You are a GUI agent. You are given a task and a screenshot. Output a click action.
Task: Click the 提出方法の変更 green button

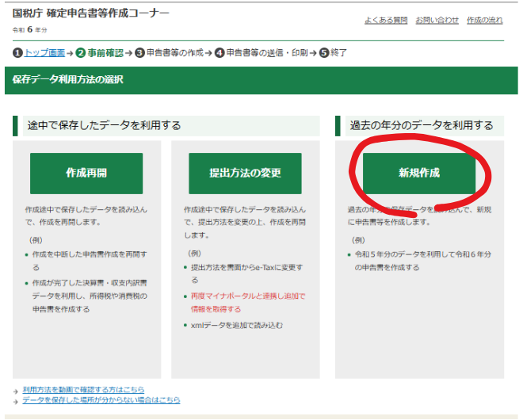point(245,174)
